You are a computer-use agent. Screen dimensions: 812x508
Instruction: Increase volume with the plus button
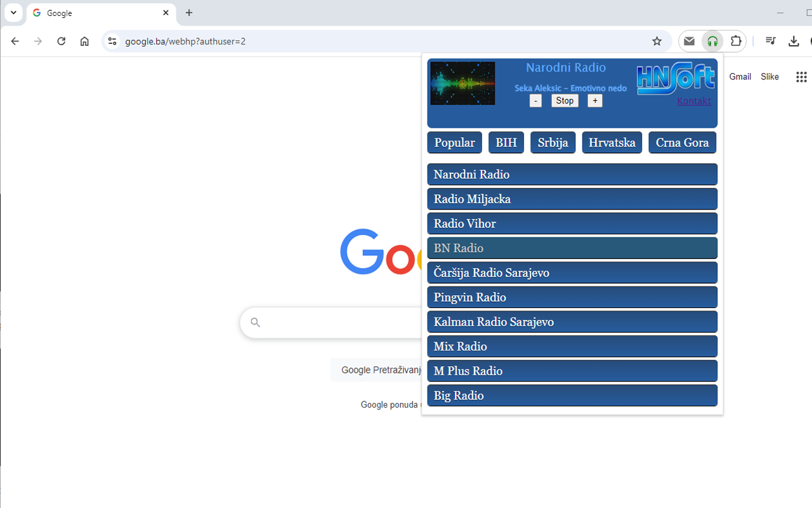click(x=595, y=101)
